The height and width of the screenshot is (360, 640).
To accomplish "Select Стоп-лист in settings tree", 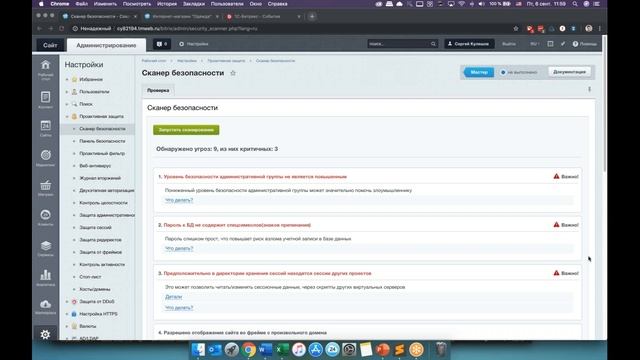I will click(x=90, y=277).
